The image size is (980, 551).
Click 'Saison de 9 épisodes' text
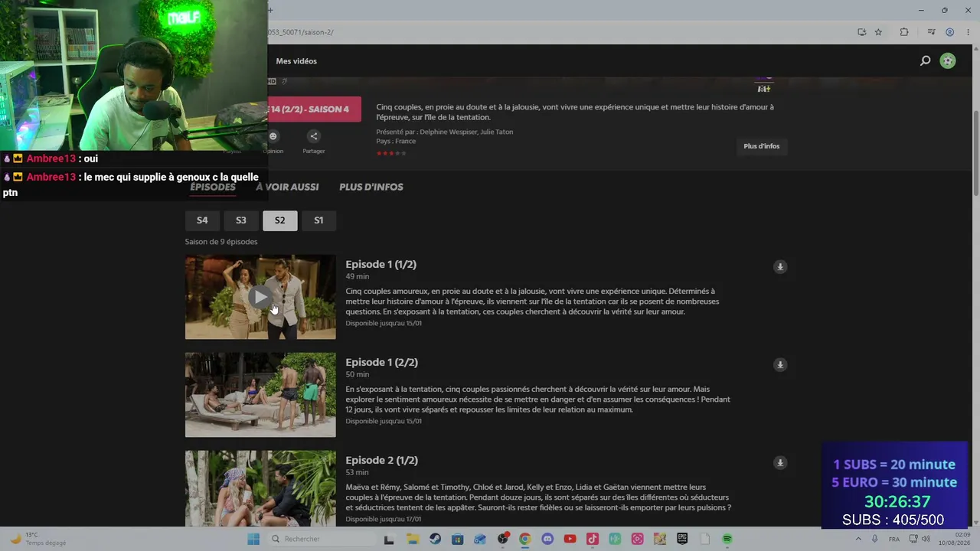[221, 242]
